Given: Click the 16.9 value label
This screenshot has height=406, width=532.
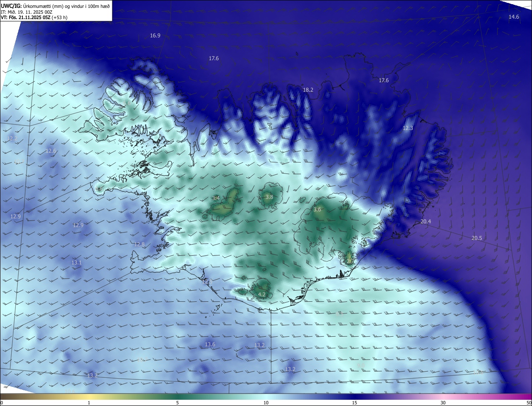Looking at the screenshot, I should (x=155, y=36).
